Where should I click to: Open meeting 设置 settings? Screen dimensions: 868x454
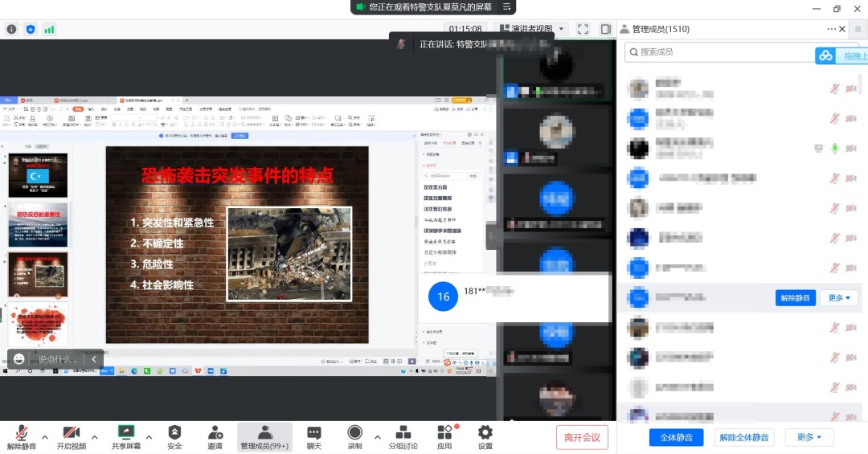pyautogui.click(x=485, y=436)
